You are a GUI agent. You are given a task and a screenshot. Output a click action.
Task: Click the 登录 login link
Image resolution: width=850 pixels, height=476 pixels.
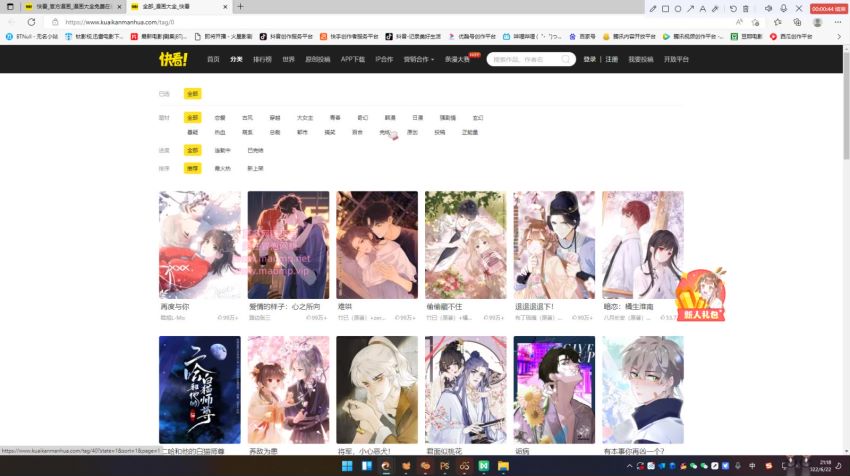tap(590, 59)
